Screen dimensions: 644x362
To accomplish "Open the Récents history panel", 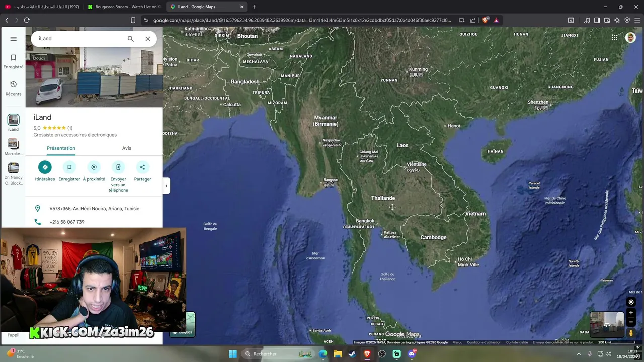I will point(13,88).
